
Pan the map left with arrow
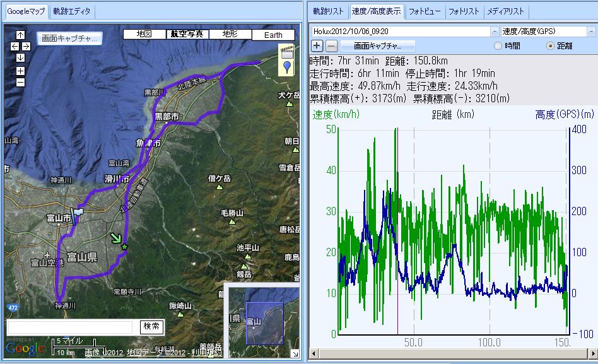tap(15, 46)
